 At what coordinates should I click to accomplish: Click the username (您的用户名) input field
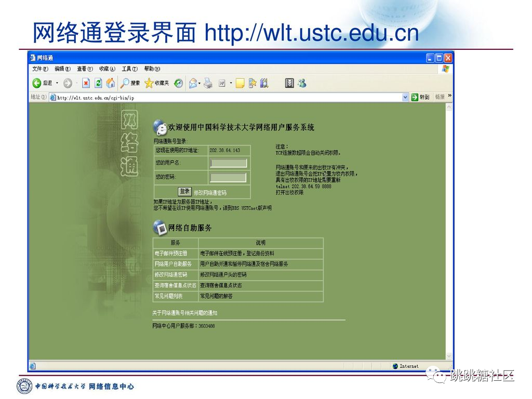(x=229, y=163)
